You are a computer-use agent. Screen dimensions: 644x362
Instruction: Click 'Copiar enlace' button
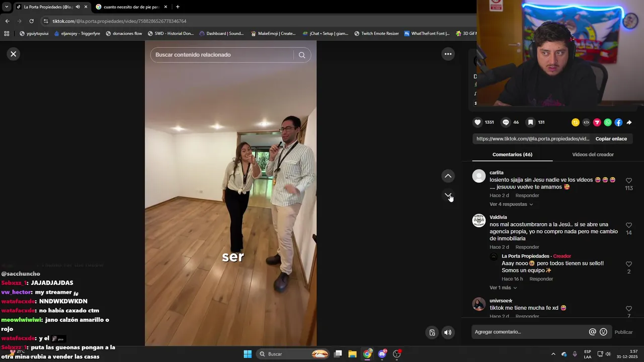611,139
